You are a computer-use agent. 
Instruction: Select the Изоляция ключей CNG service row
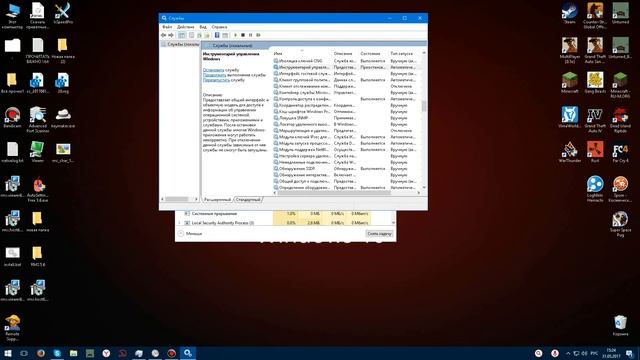pos(347,61)
